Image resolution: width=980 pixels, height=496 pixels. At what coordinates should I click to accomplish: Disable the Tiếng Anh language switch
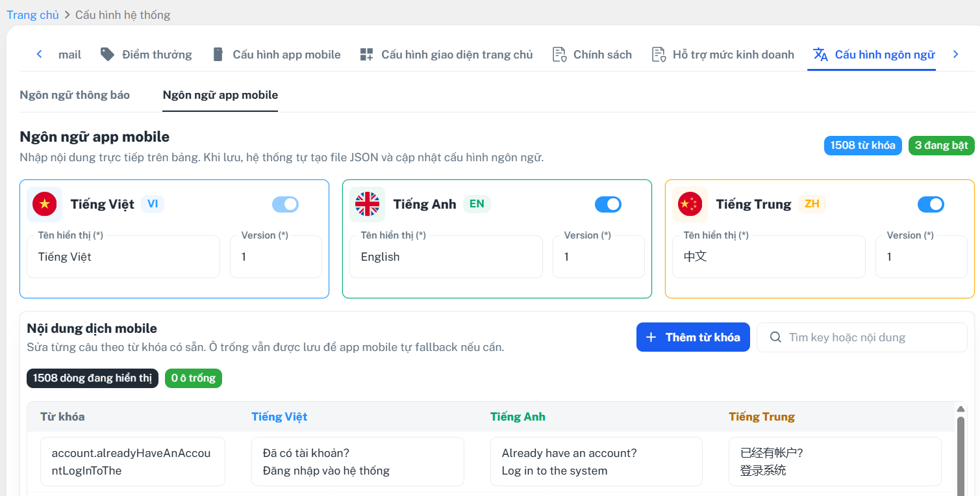608,205
